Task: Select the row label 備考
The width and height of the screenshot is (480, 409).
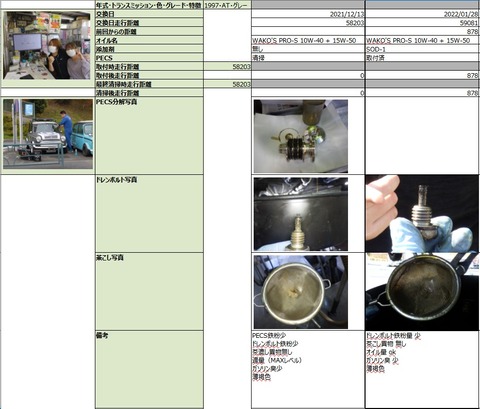Action: 149,369
